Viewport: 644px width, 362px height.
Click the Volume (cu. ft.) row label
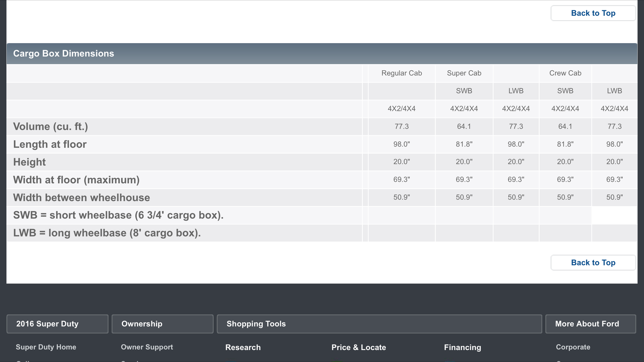tap(51, 126)
